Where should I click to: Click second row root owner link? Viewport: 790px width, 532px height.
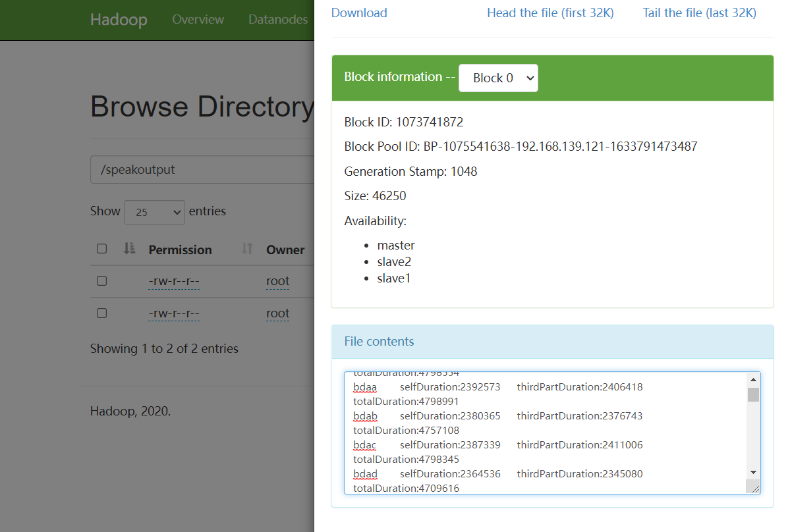pyautogui.click(x=277, y=313)
